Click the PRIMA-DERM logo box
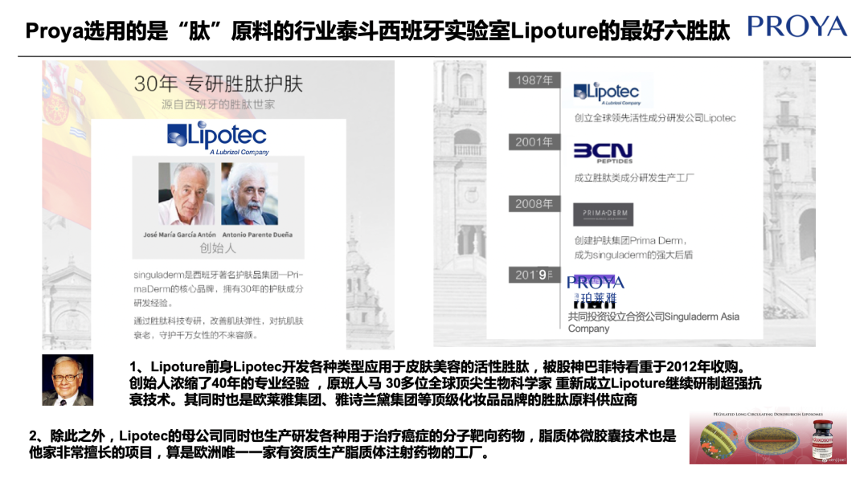868x478 pixels. [603, 214]
